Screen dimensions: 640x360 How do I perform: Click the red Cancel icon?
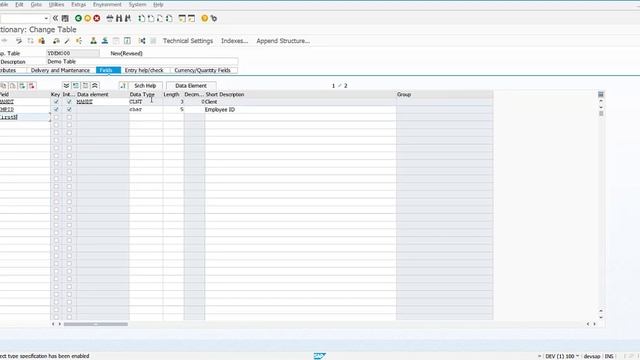97,18
